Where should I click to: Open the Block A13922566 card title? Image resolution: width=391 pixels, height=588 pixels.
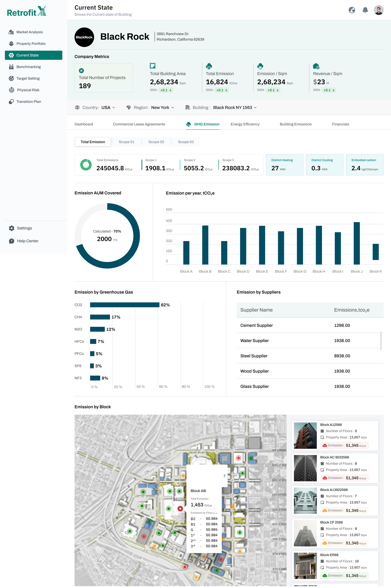click(334, 490)
